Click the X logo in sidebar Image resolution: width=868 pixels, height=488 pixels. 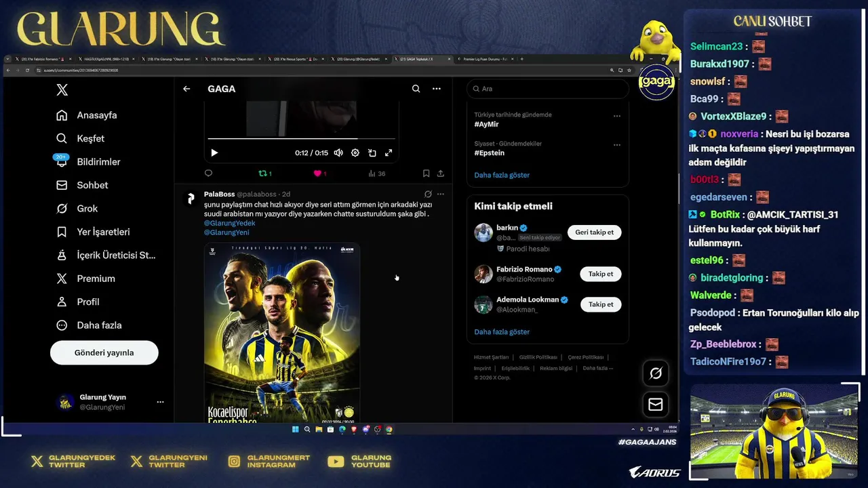(62, 89)
